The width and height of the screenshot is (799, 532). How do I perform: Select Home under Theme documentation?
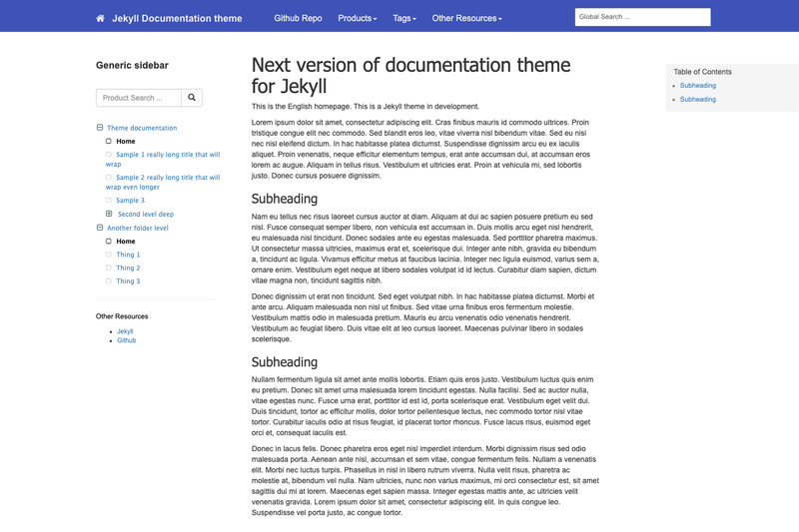[126, 141]
